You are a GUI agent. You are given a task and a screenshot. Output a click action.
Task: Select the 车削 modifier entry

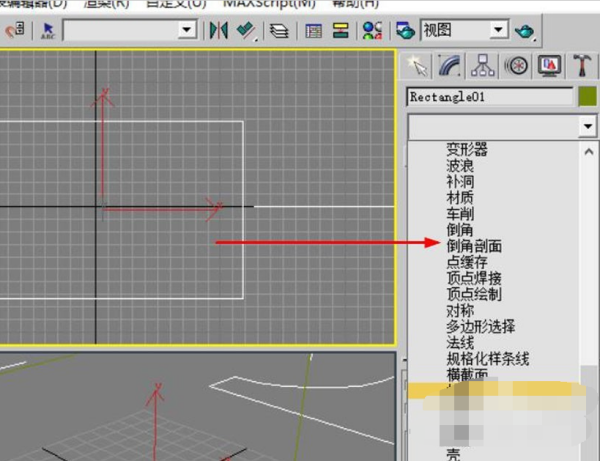coord(460,213)
